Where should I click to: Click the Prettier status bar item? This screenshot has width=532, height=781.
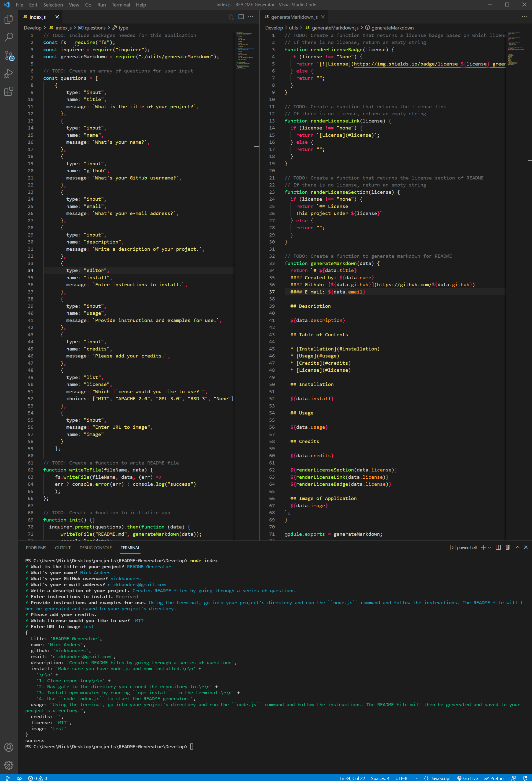click(494, 778)
